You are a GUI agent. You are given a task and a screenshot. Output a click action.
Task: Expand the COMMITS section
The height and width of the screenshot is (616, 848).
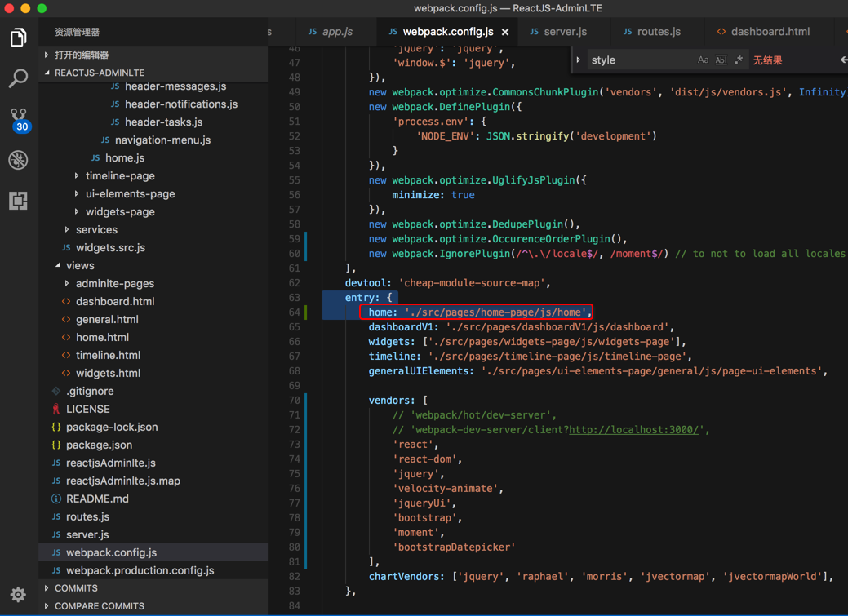tap(76, 588)
